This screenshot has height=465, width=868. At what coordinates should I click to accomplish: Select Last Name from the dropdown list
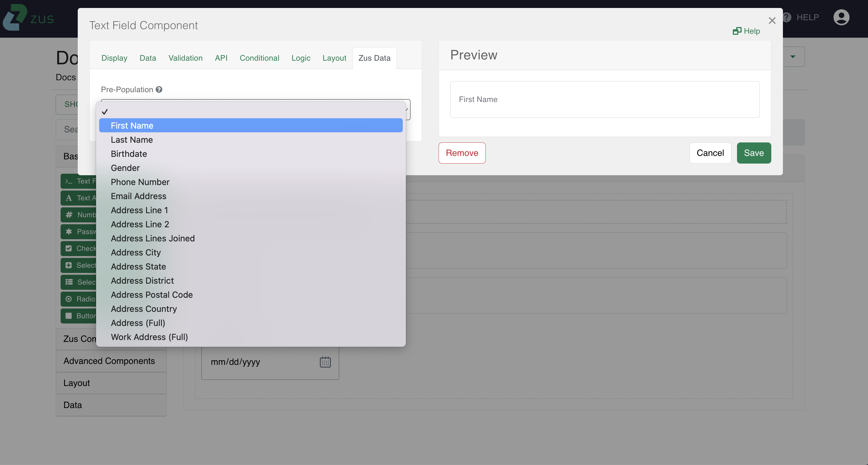click(132, 140)
